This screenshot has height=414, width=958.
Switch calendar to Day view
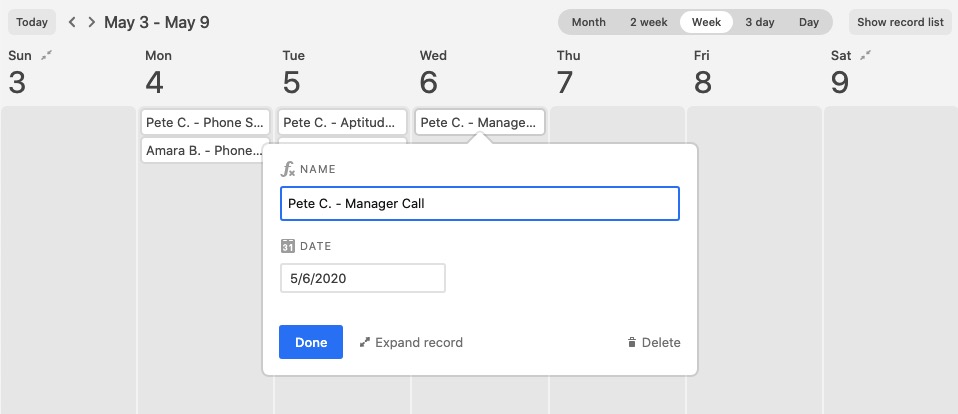tap(808, 22)
